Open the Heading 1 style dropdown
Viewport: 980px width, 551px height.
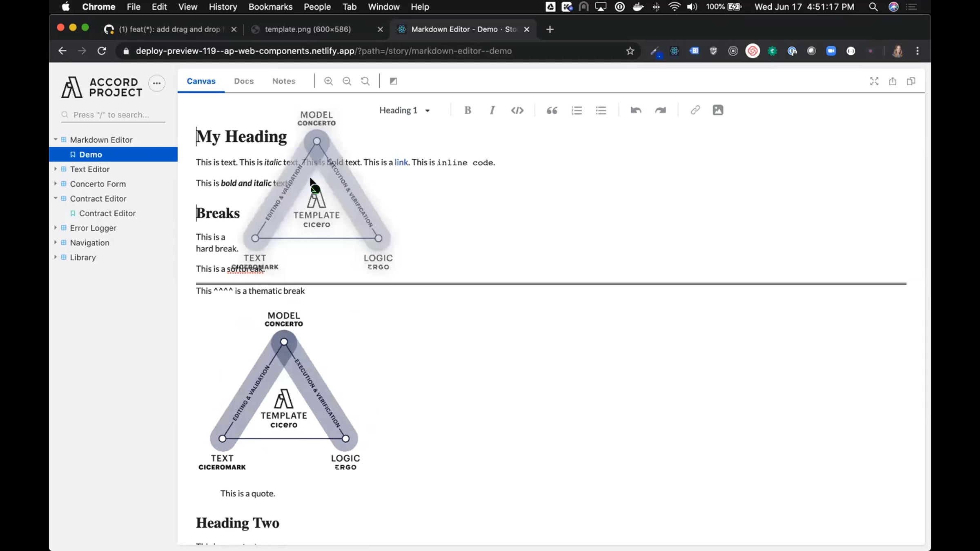click(x=404, y=111)
